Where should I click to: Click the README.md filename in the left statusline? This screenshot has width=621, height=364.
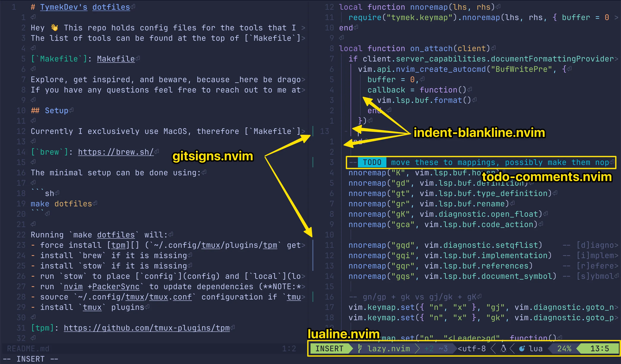click(28, 348)
